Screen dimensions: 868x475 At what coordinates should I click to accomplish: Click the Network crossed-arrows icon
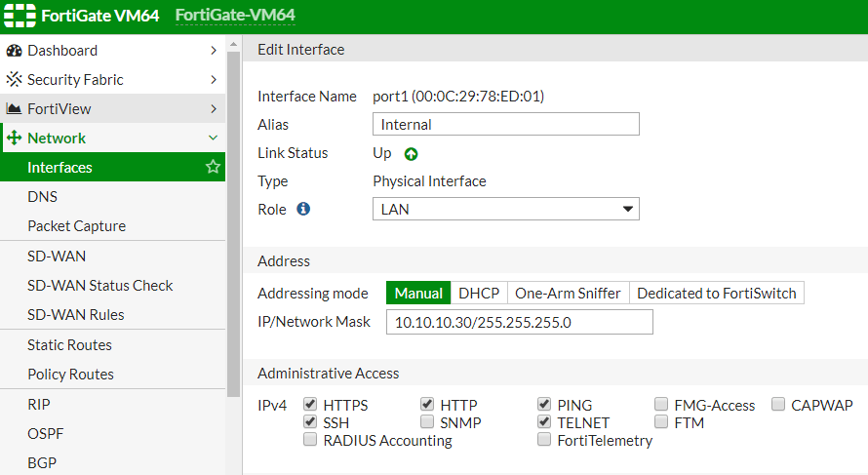[14, 138]
